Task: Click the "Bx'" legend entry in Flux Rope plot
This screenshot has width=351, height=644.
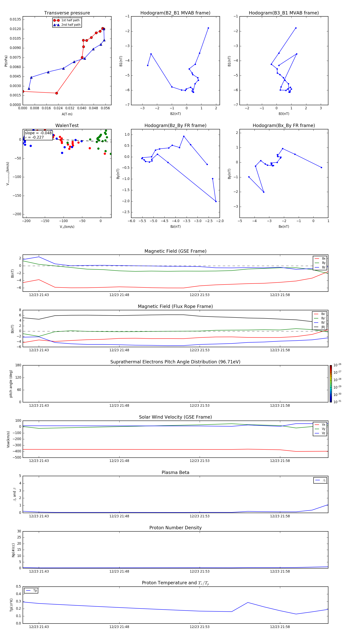Action: click(x=320, y=314)
